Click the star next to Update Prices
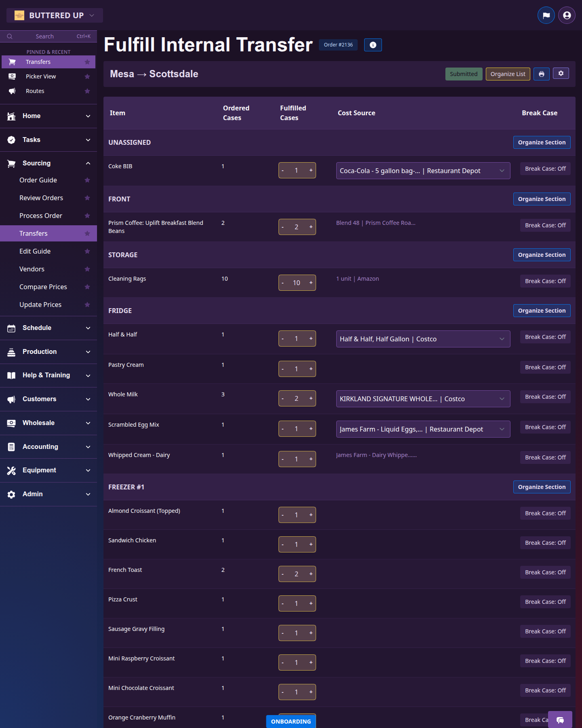582x728 pixels. coord(87,305)
